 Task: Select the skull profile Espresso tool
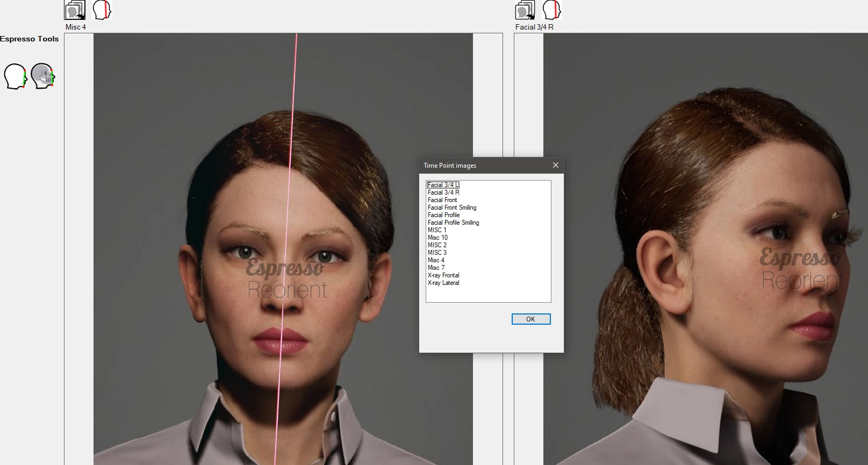[43, 76]
